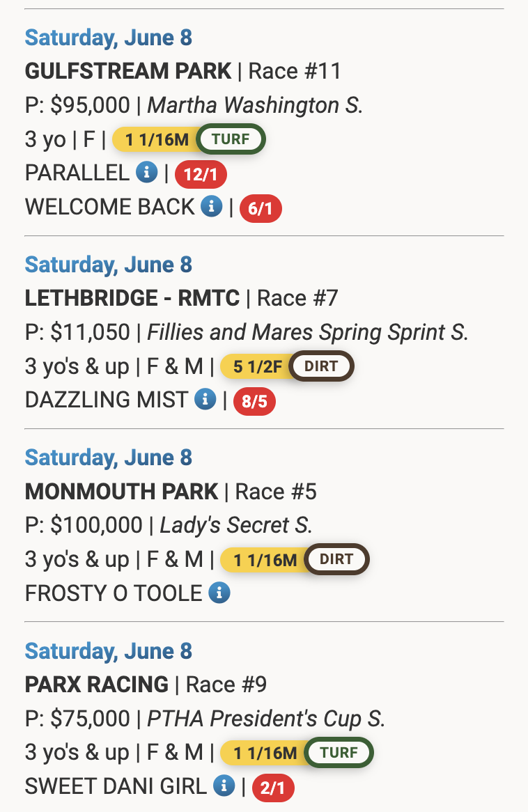This screenshot has height=812, width=528.
Task: Open info icon for FROSTY O TOOLE
Action: click(219, 593)
